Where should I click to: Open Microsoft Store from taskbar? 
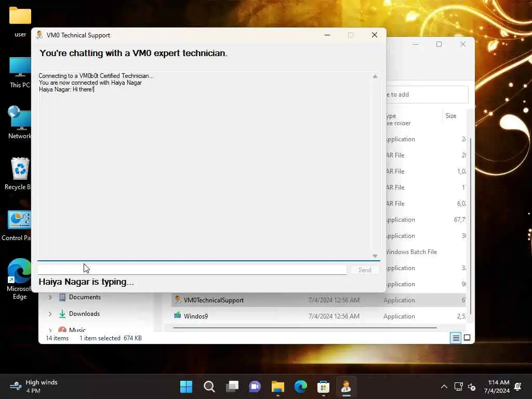[x=323, y=387]
